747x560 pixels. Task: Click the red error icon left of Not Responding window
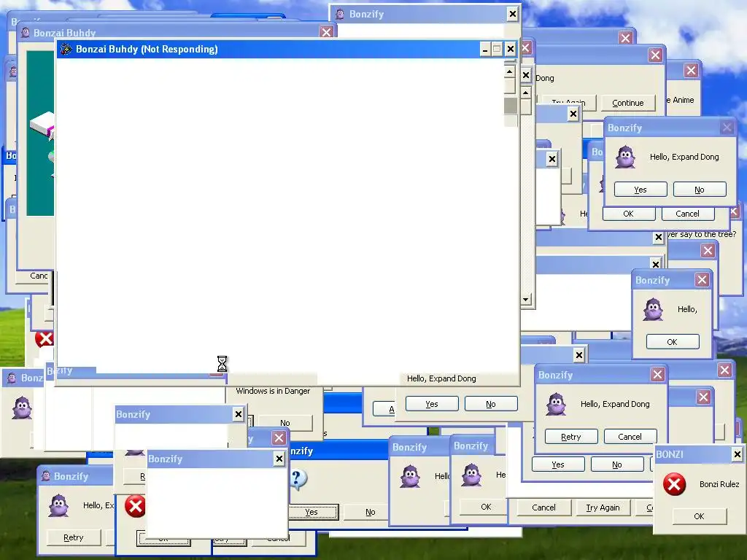tap(44, 339)
